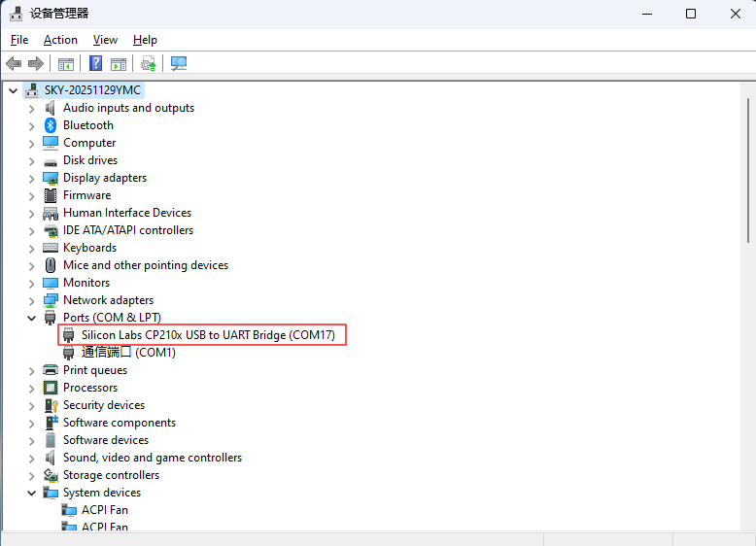The width and height of the screenshot is (756, 546).
Task: Click the Mice and other pointing devices icon
Action: 51,265
